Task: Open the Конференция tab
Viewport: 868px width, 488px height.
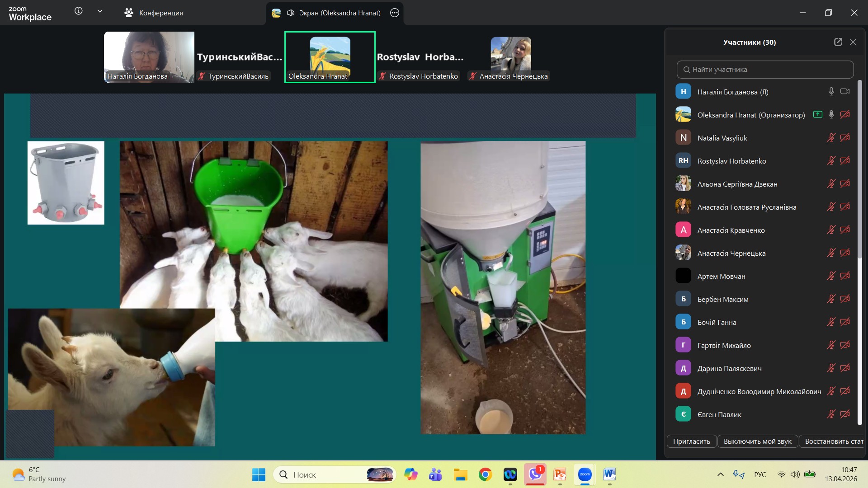Action: tap(154, 13)
